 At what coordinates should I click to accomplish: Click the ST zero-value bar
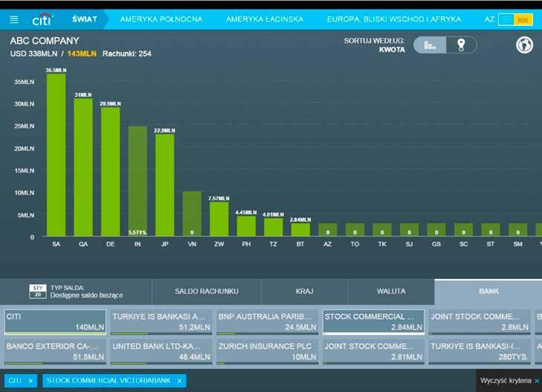491,230
